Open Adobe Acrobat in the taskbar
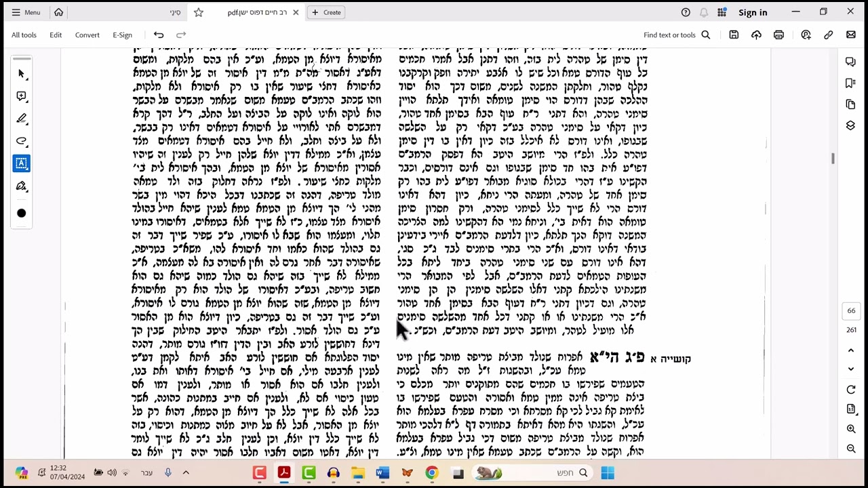868x488 pixels. click(x=284, y=473)
